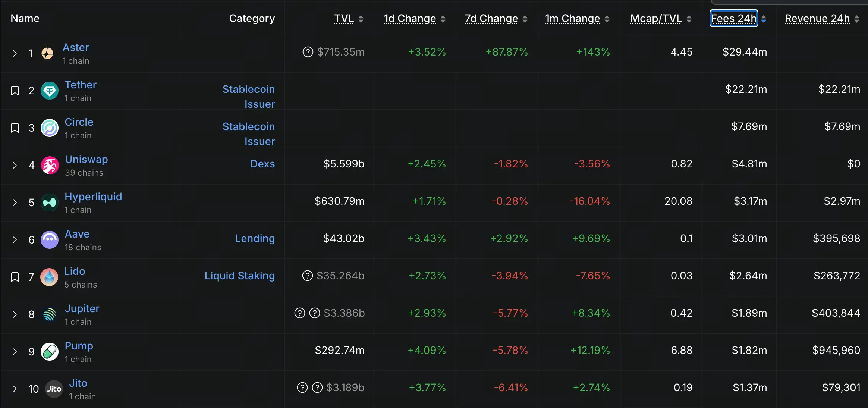This screenshot has height=408, width=868.
Task: Expand the Jito row
Action: [x=15, y=389]
